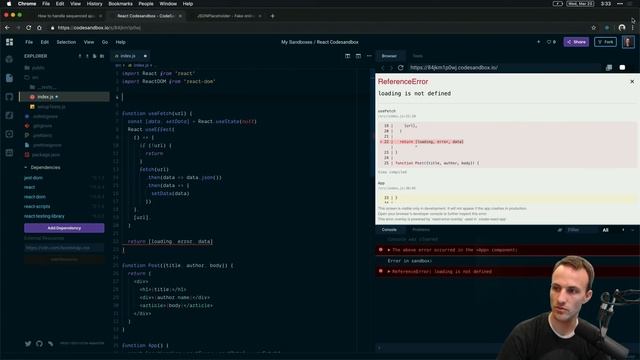
Task: Open the console log level 'All' dropdown
Action: click(x=606, y=230)
